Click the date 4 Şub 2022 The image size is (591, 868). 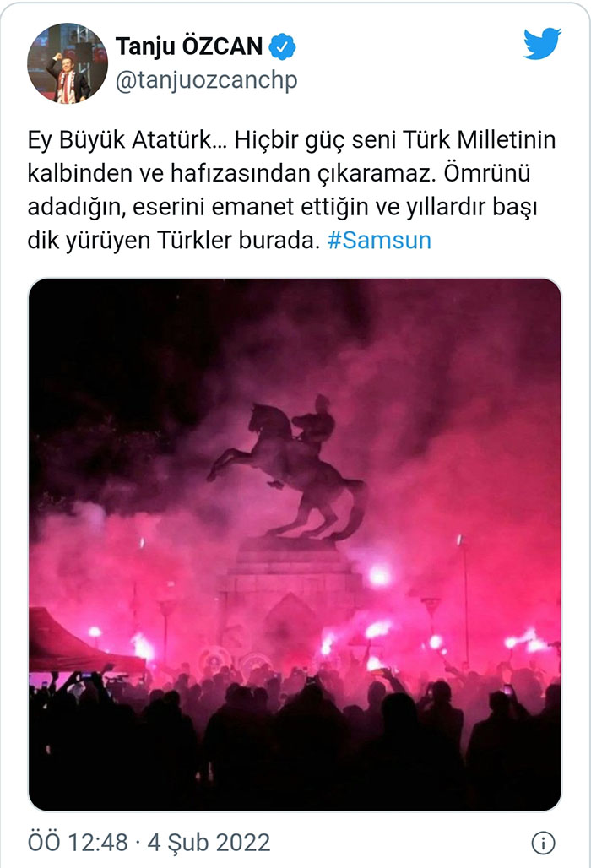(x=209, y=843)
